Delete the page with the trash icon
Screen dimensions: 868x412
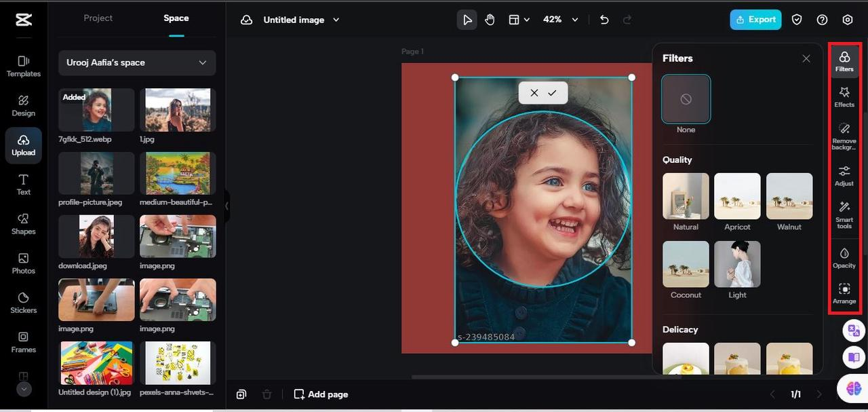(x=267, y=394)
